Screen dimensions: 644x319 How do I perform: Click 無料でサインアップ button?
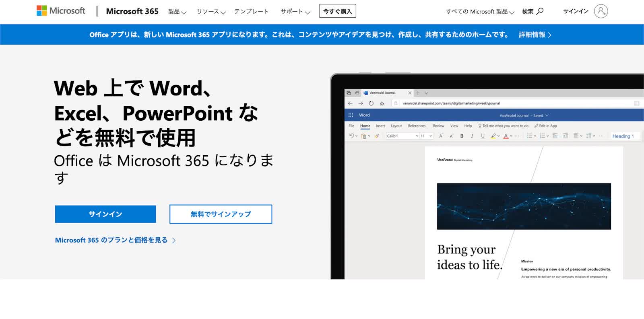pos(221,214)
